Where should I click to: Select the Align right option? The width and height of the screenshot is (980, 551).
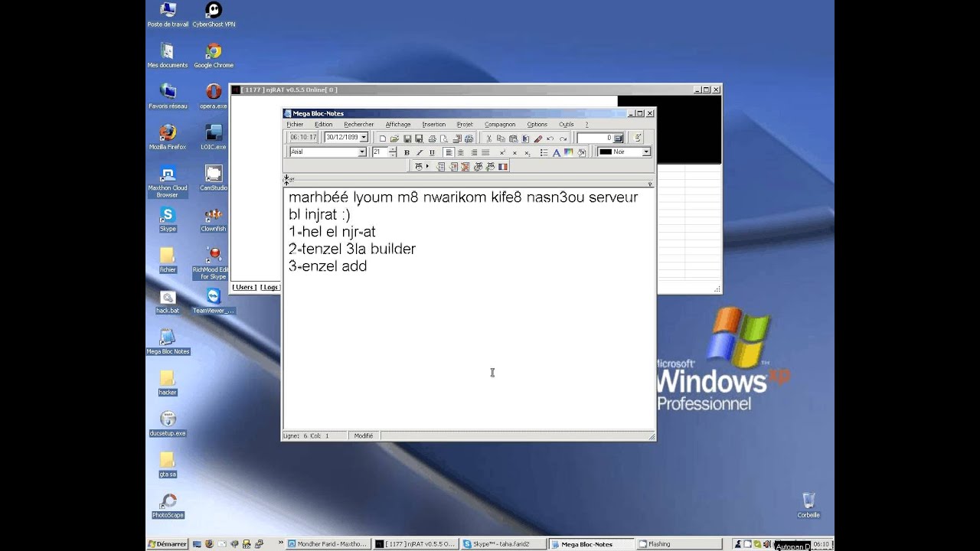(474, 152)
